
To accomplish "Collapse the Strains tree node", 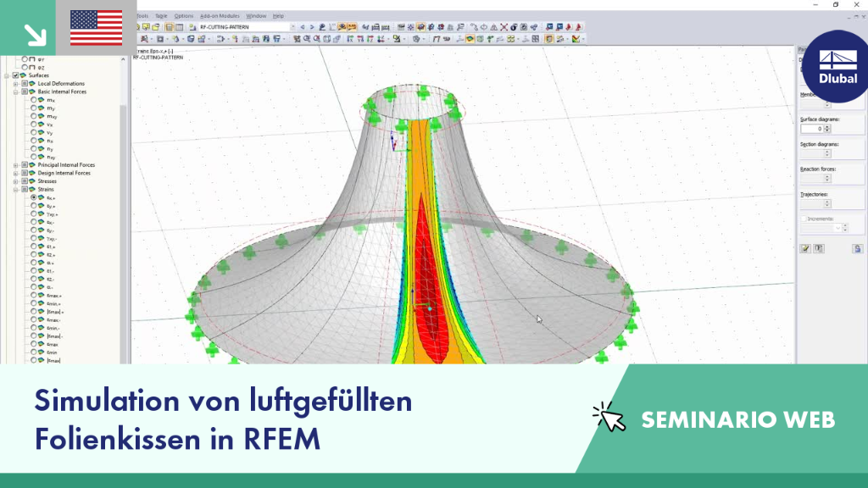I will coord(16,189).
